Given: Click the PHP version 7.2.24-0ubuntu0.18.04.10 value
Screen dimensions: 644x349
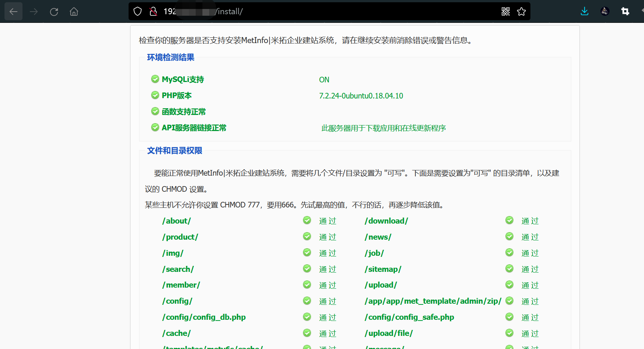Looking at the screenshot, I should [361, 96].
